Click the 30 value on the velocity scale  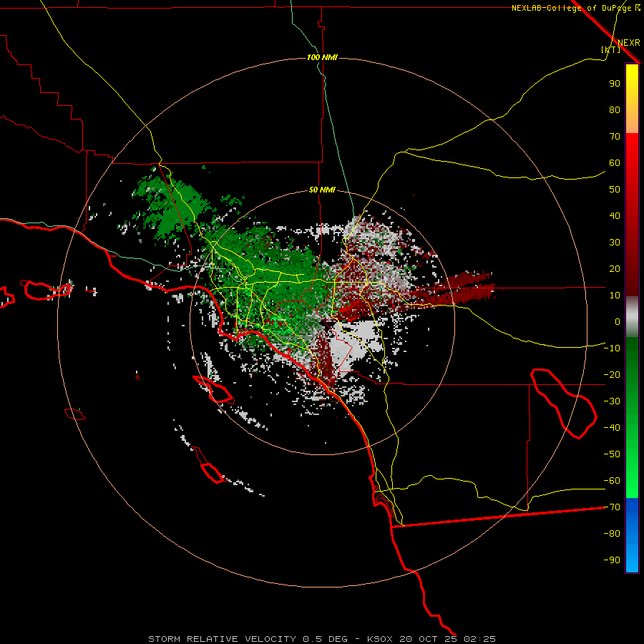pyautogui.click(x=615, y=243)
